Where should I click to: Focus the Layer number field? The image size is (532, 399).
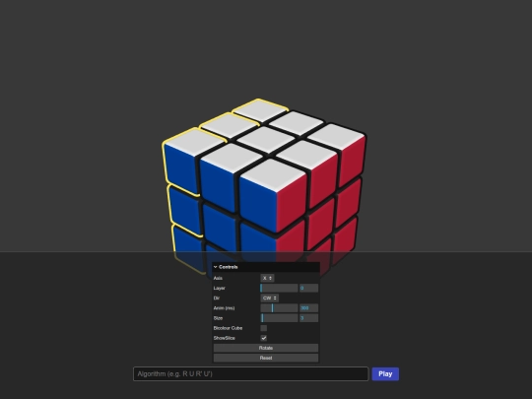click(308, 288)
